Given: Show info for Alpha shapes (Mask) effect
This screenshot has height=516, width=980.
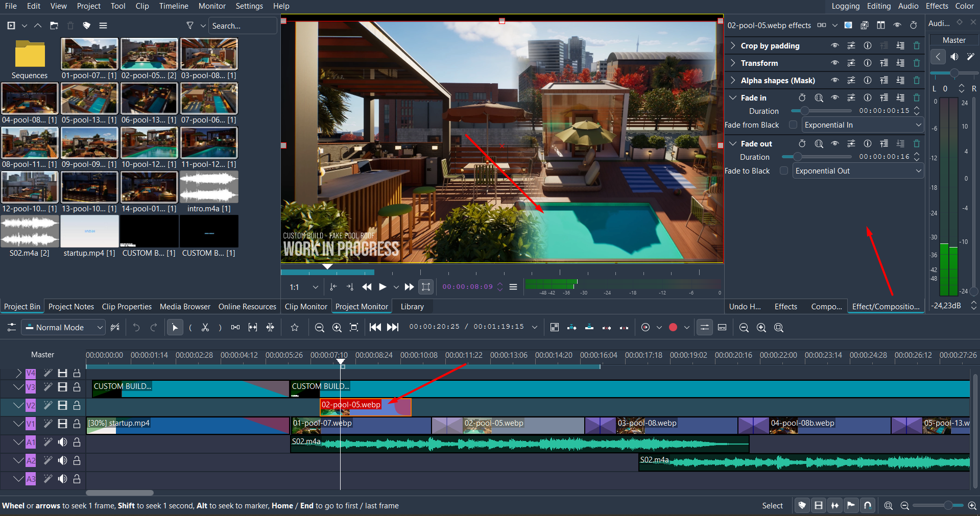Looking at the screenshot, I should pos(868,80).
